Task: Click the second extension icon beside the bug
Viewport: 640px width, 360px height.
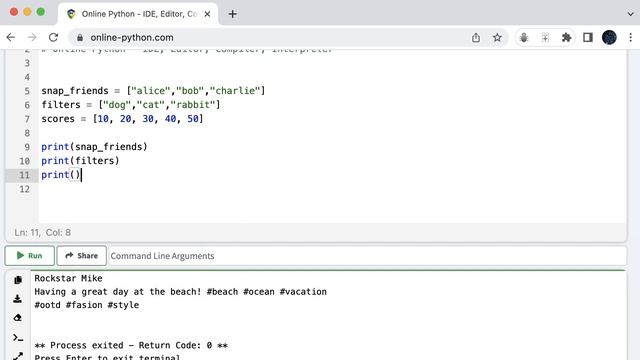Action: click(545, 38)
